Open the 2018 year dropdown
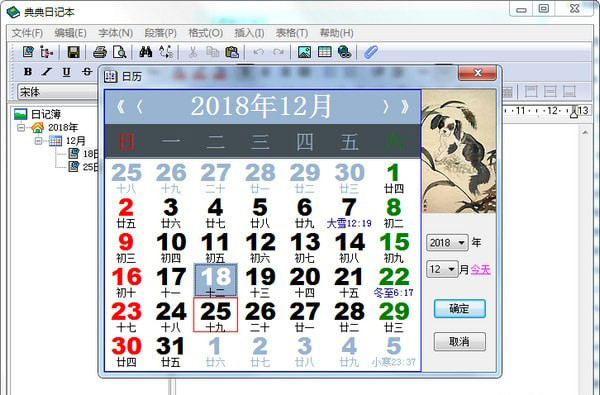Image resolution: width=600 pixels, height=395 pixels. coord(447,243)
